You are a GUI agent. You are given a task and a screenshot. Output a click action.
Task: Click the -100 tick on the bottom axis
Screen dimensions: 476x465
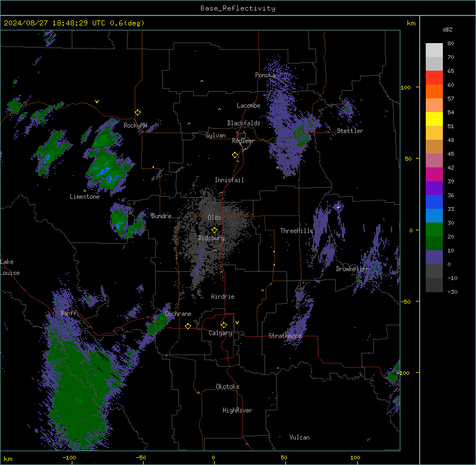click(69, 457)
